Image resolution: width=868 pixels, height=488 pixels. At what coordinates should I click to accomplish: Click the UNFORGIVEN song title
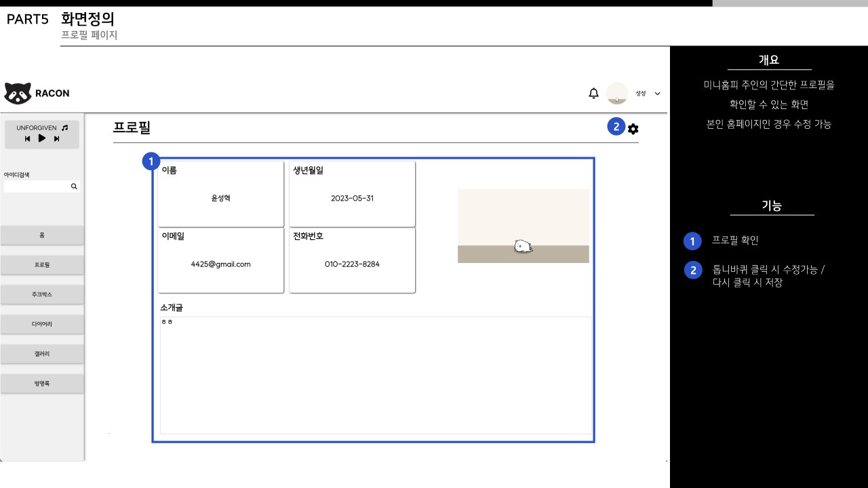point(37,127)
